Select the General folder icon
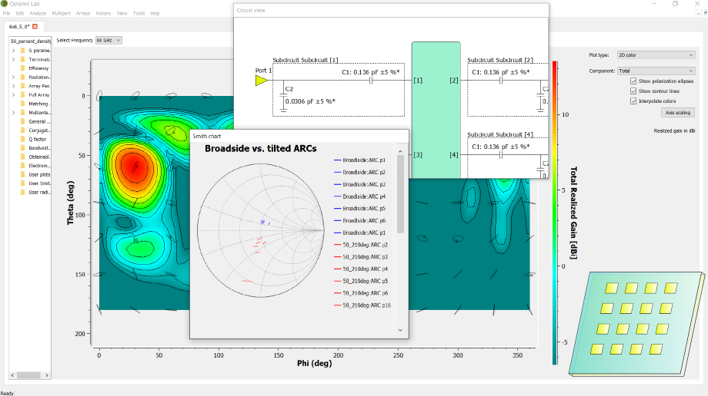 click(x=23, y=121)
